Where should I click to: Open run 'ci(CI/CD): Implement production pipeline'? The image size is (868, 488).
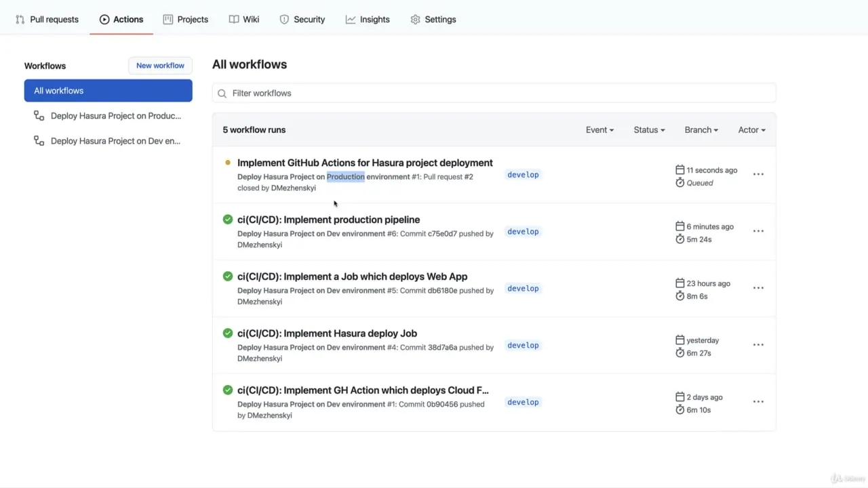(328, 220)
